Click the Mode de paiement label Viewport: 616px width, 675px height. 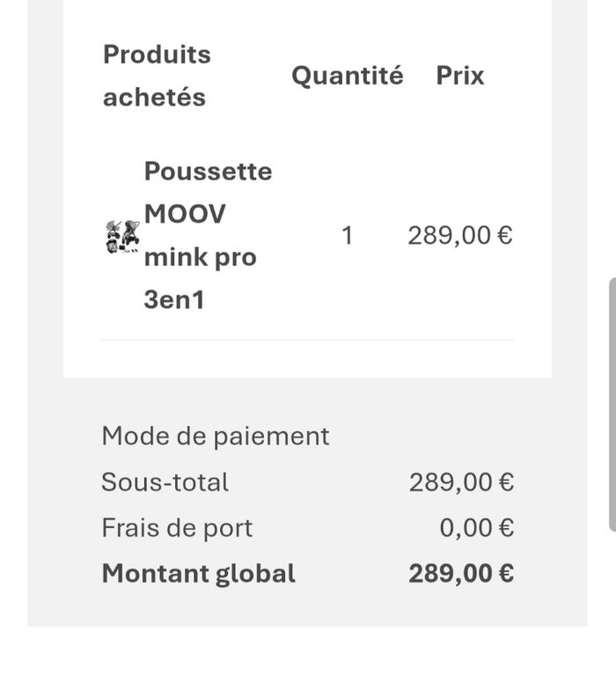point(216,436)
